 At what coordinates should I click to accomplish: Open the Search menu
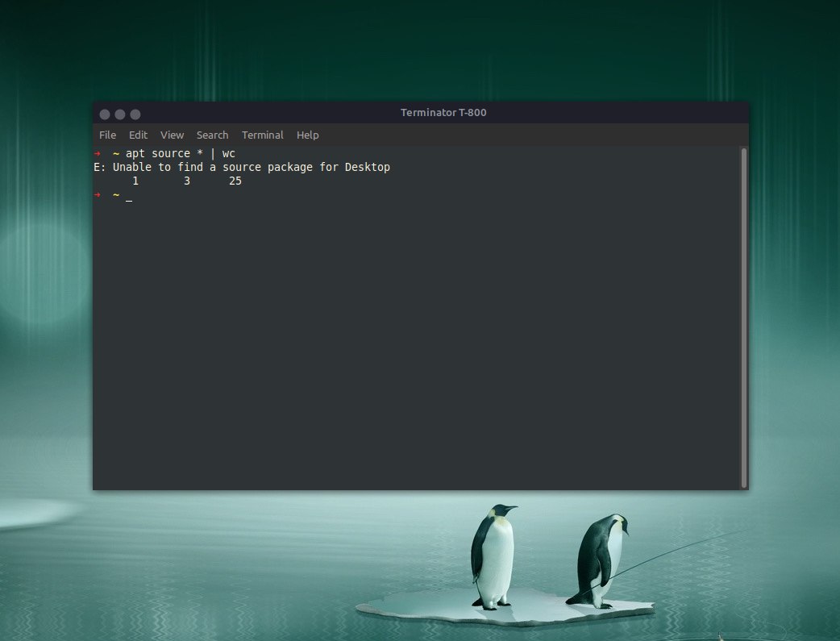(212, 135)
